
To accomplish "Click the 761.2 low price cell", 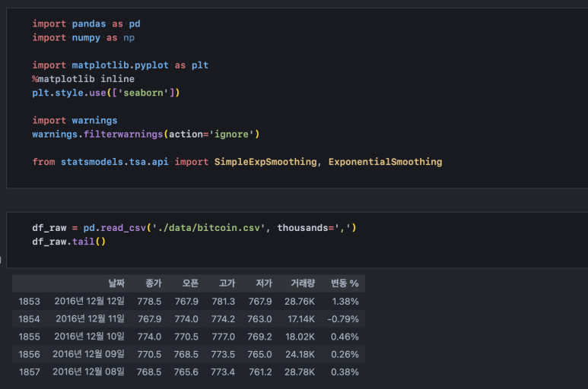I will 260,372.
